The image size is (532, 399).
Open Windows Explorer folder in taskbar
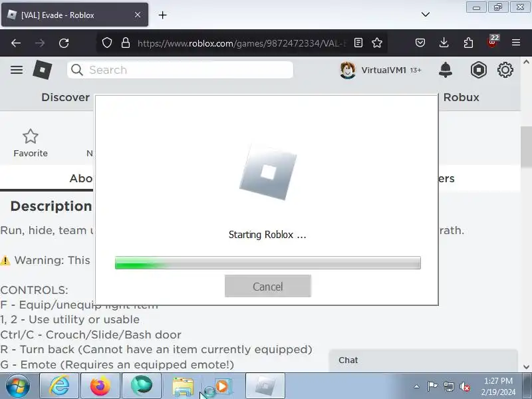(x=182, y=386)
